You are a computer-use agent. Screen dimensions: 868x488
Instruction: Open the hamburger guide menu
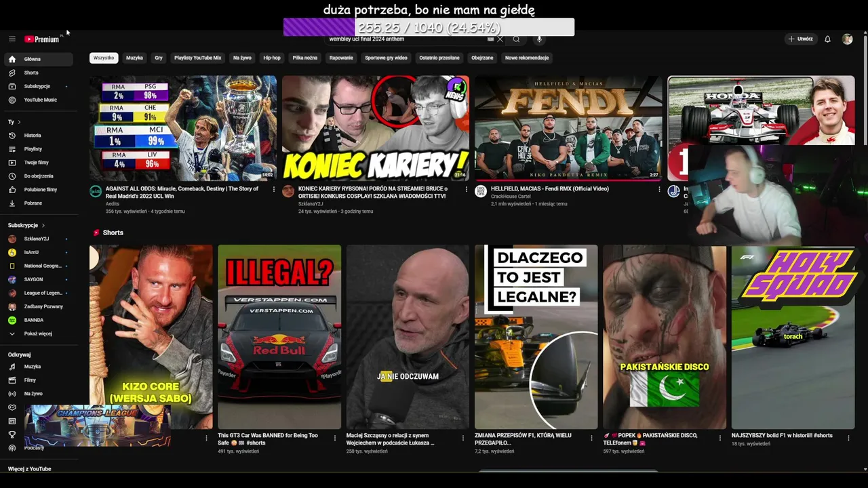click(12, 39)
